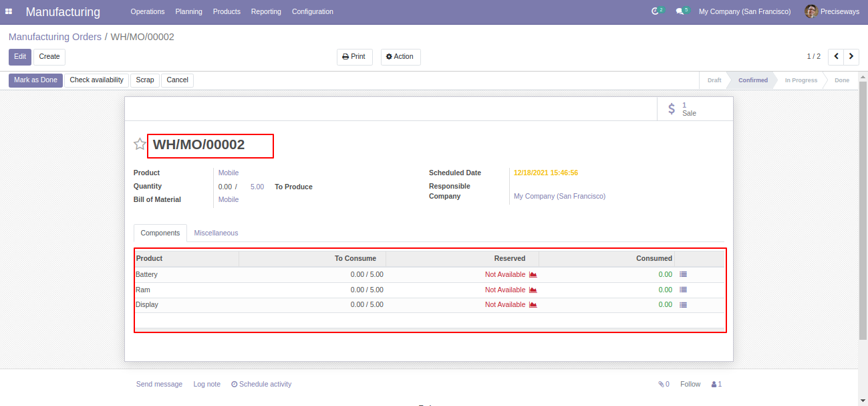Screen dimensions: 868x406
Task: Go to the previous record arrow
Action: (836, 57)
